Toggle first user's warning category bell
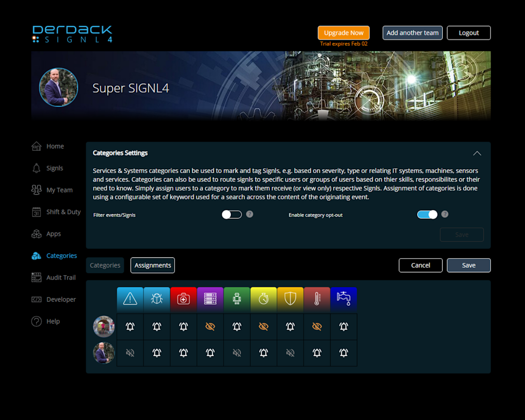 point(130,327)
